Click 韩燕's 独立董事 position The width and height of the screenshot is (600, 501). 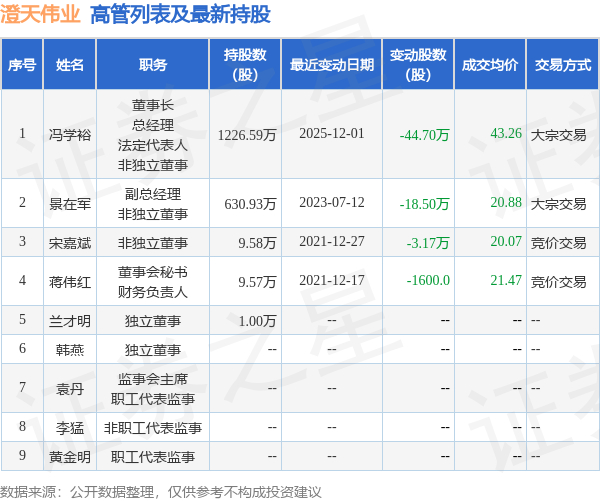point(153,350)
